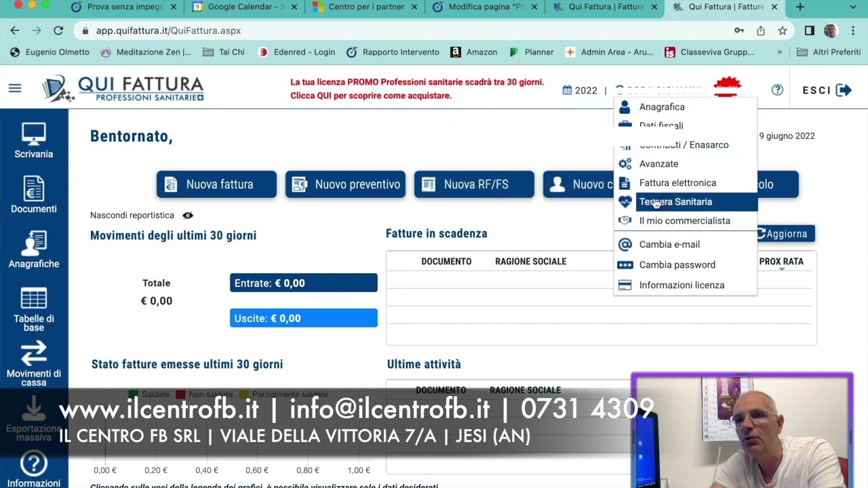Open Movimenti di cassa in the sidebar
The image size is (868, 488).
34,364
